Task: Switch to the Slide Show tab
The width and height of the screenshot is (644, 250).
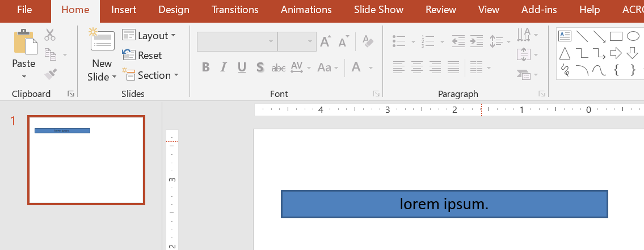Action: (x=378, y=10)
